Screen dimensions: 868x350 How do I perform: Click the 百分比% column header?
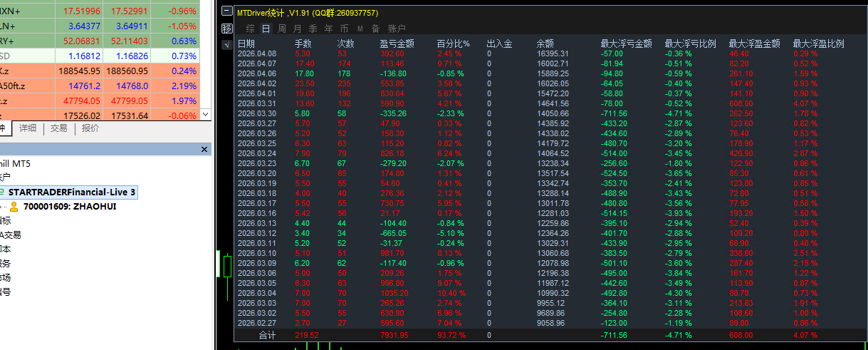point(454,43)
